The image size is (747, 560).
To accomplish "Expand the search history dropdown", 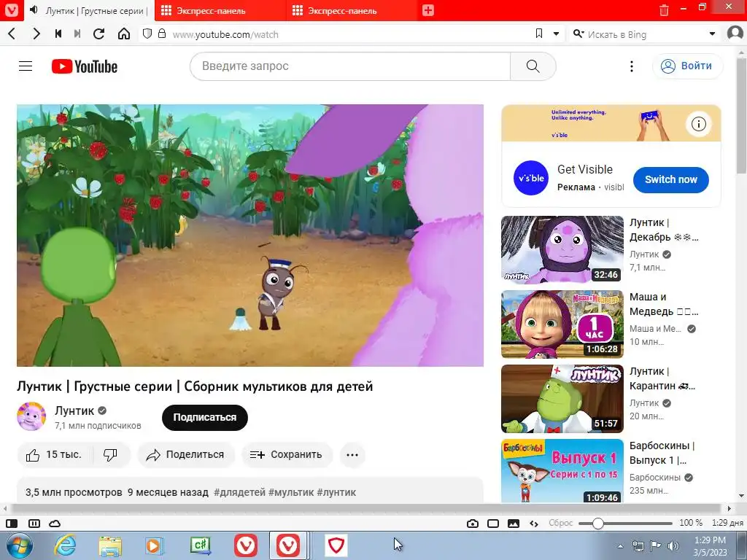I will click(712, 34).
